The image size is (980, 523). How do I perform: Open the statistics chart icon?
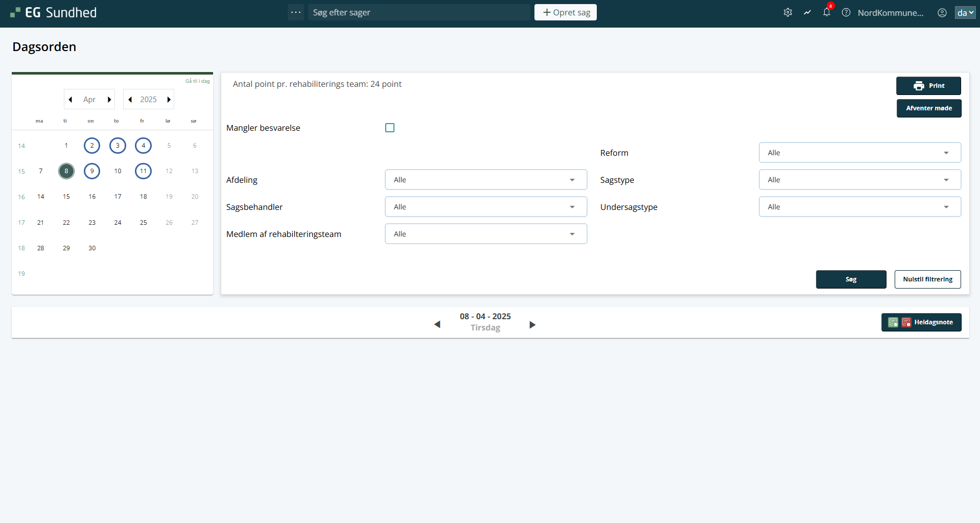(807, 13)
